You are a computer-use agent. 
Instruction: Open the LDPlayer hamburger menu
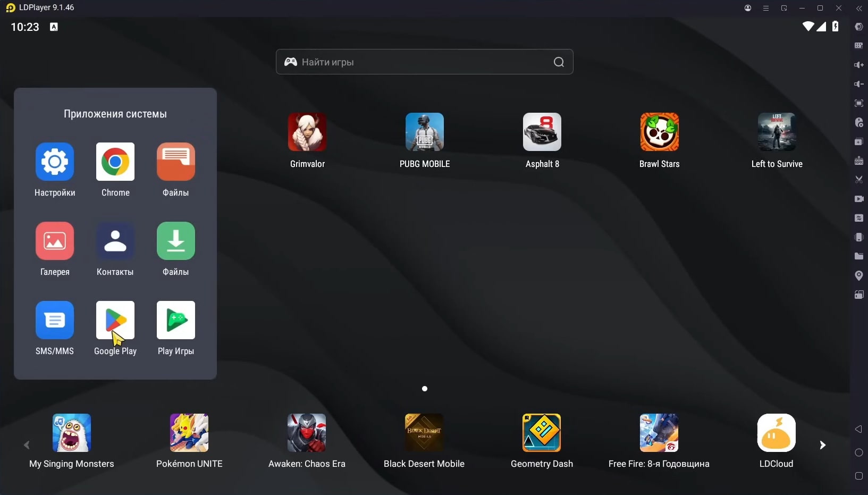click(766, 8)
